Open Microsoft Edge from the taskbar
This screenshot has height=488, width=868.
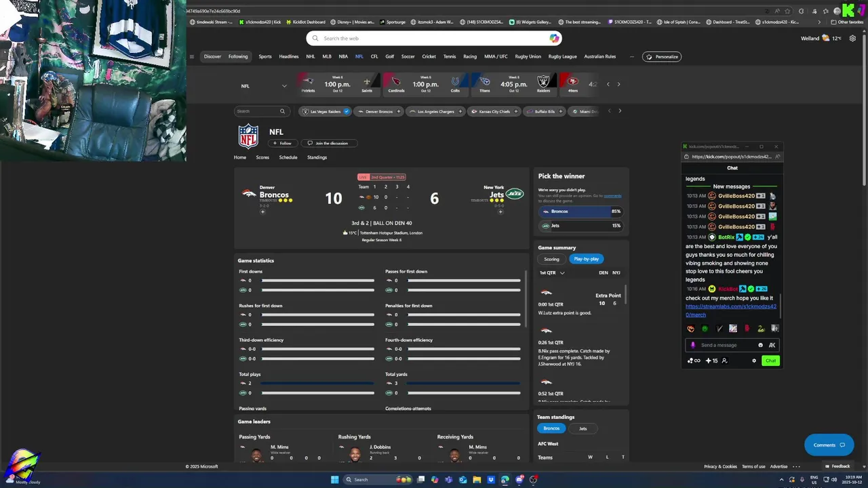[505, 480]
